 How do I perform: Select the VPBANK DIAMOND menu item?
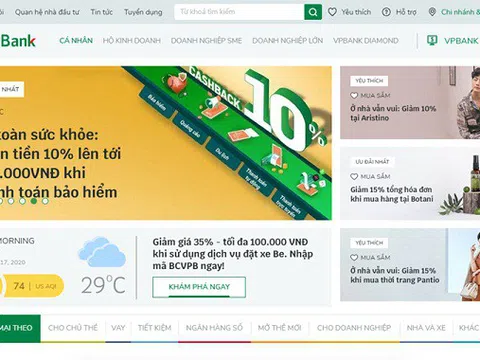[x=366, y=41]
